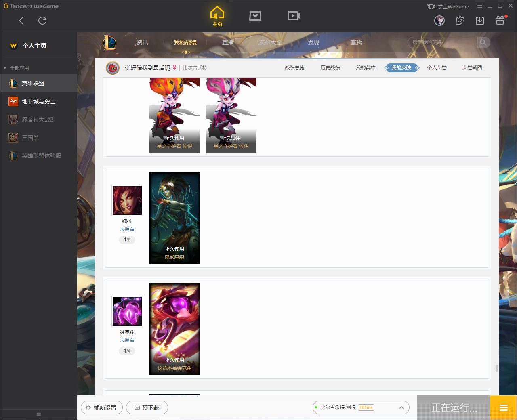Switch to 荣誉截图 sub-tab
517x420 pixels.
(x=472, y=68)
